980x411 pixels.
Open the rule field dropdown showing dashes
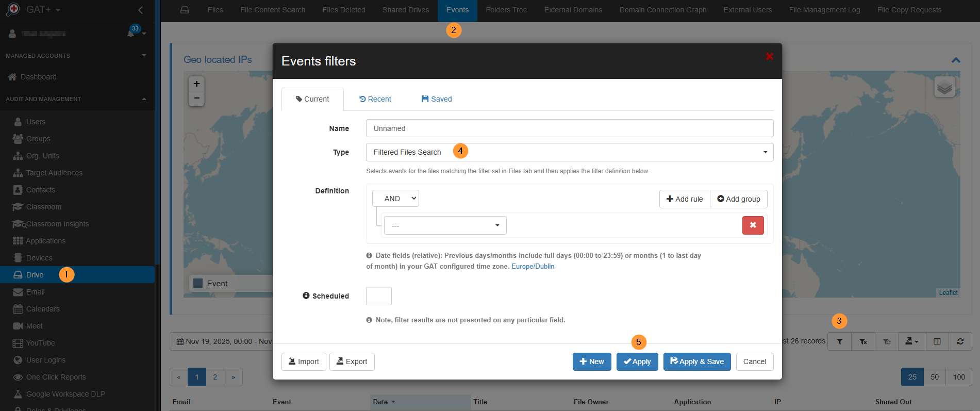[x=445, y=225]
